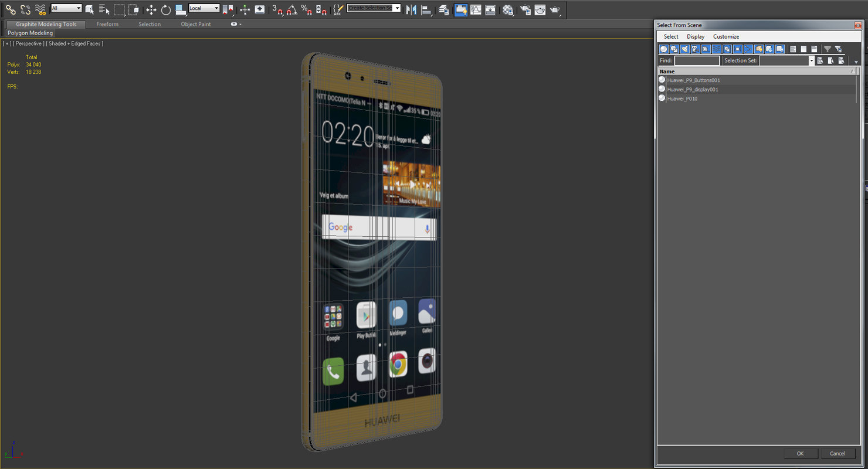
Task: Toggle Display Geometry filter in dialog
Action: pos(664,49)
